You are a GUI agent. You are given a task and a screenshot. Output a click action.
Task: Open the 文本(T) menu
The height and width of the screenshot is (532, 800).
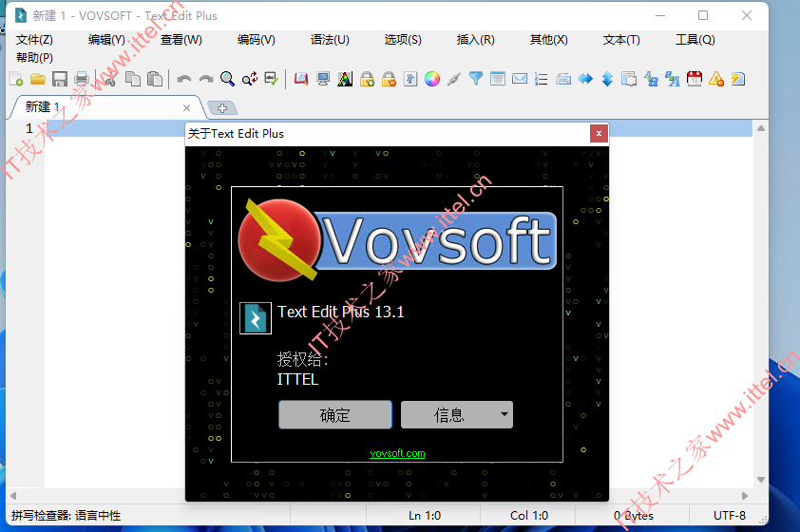pyautogui.click(x=621, y=40)
